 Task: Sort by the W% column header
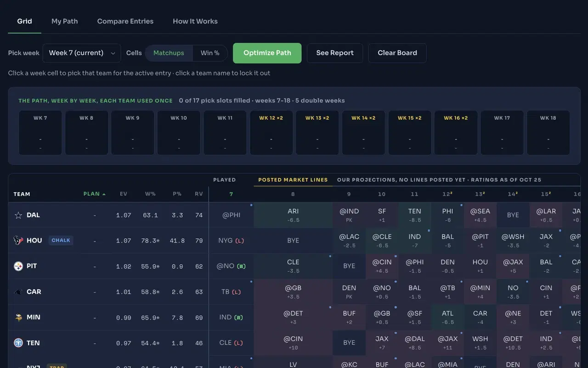click(x=150, y=194)
